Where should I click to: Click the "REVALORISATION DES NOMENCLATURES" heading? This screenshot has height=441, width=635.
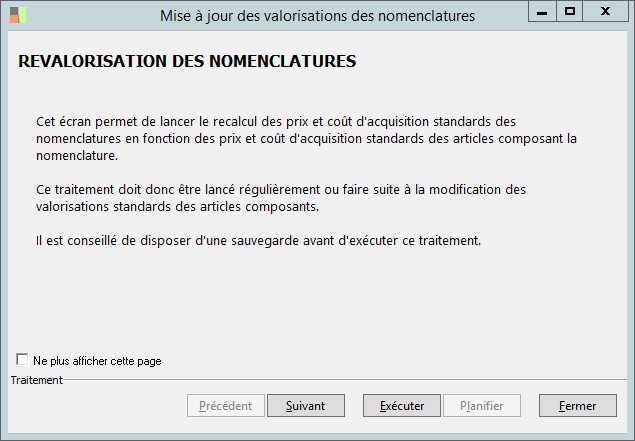[187, 62]
